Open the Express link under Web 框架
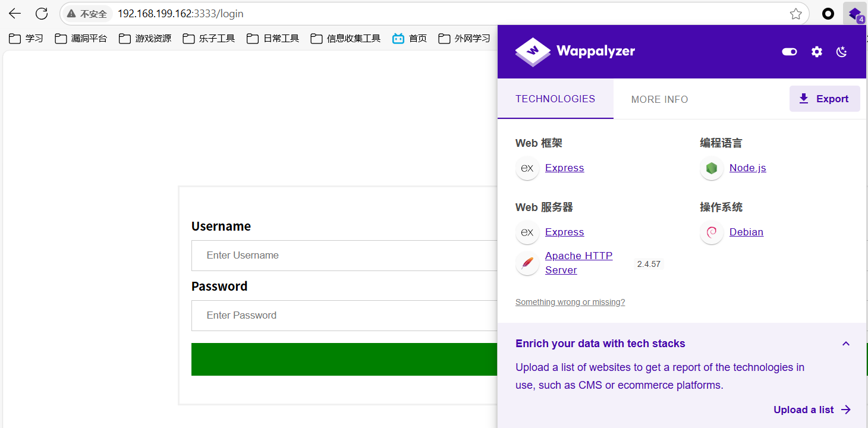 565,168
